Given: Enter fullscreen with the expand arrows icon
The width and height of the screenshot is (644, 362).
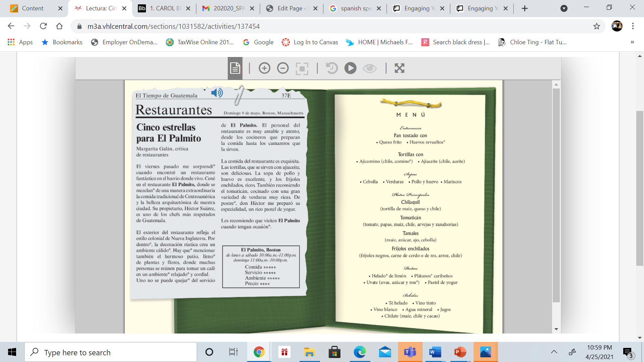Looking at the screenshot, I should (399, 68).
